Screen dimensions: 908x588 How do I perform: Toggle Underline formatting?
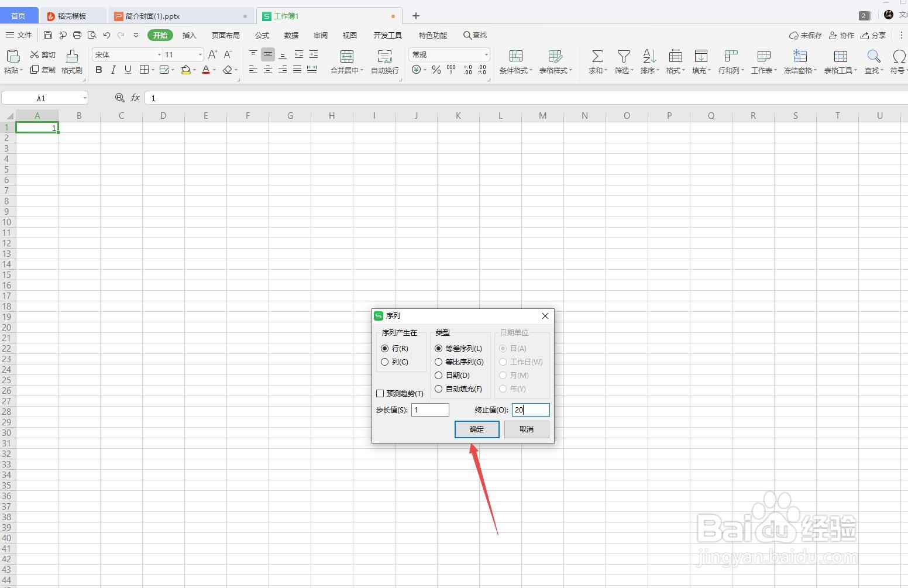click(128, 70)
